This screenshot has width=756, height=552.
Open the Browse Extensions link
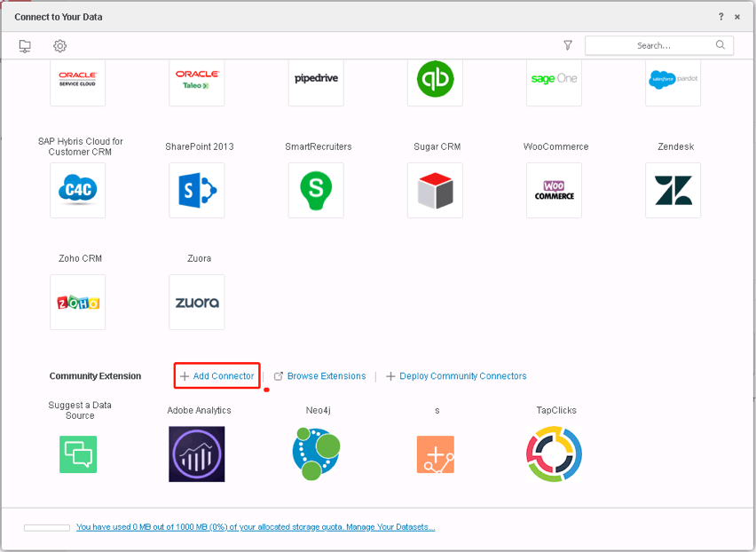click(x=326, y=376)
